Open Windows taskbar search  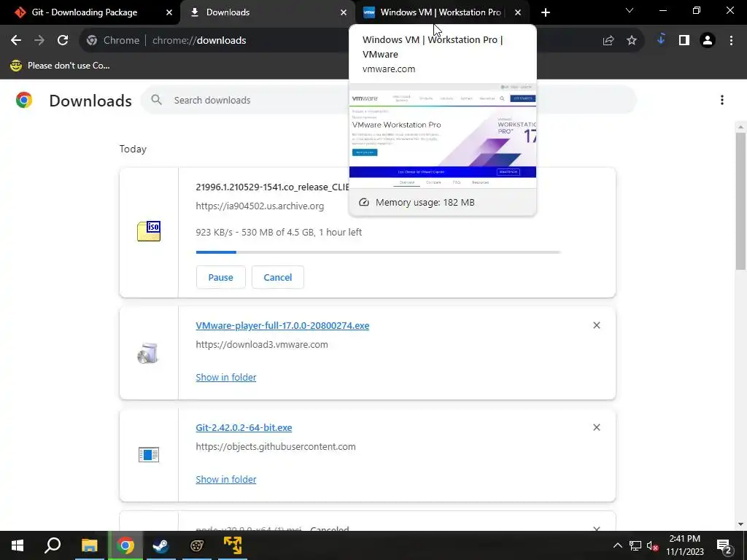pos(53,545)
